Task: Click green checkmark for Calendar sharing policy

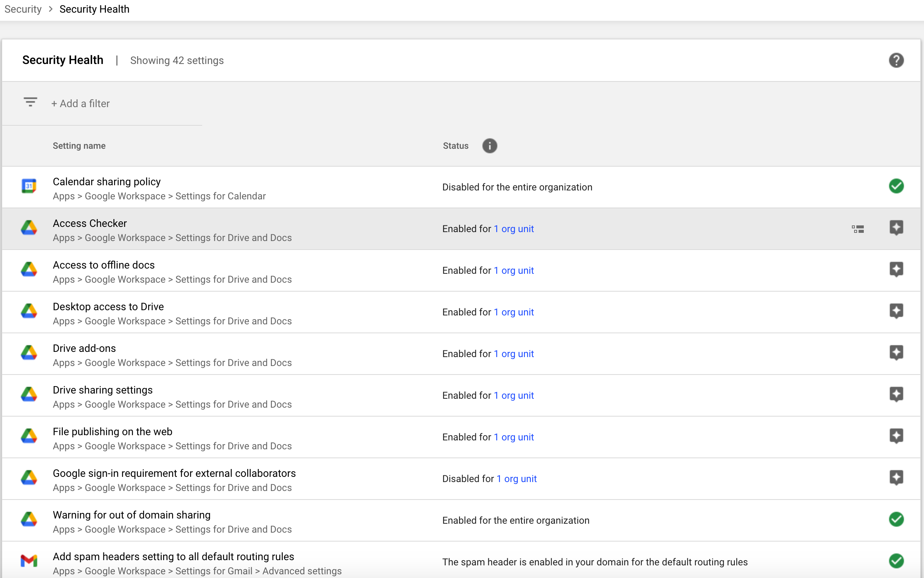Action: point(896,187)
